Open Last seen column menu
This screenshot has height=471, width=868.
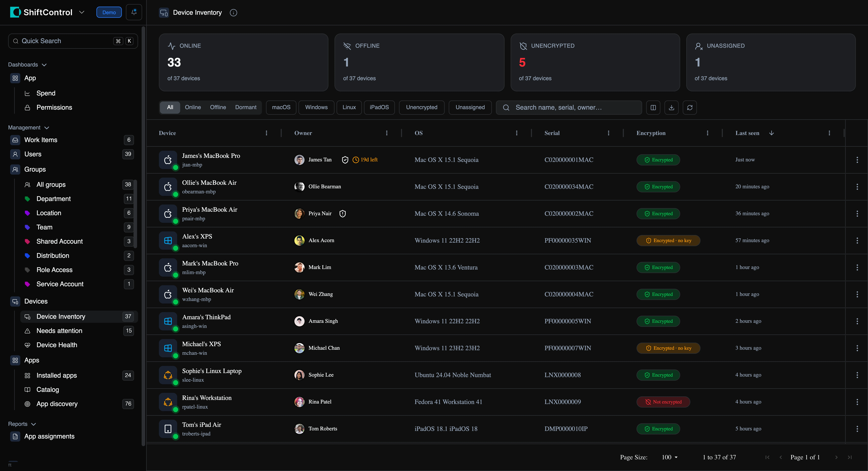[x=829, y=133]
